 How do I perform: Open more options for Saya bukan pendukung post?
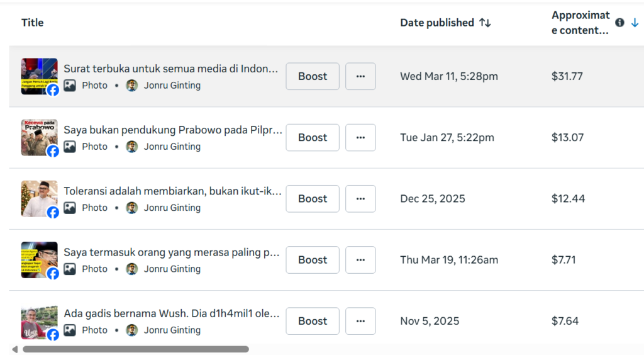click(x=360, y=137)
